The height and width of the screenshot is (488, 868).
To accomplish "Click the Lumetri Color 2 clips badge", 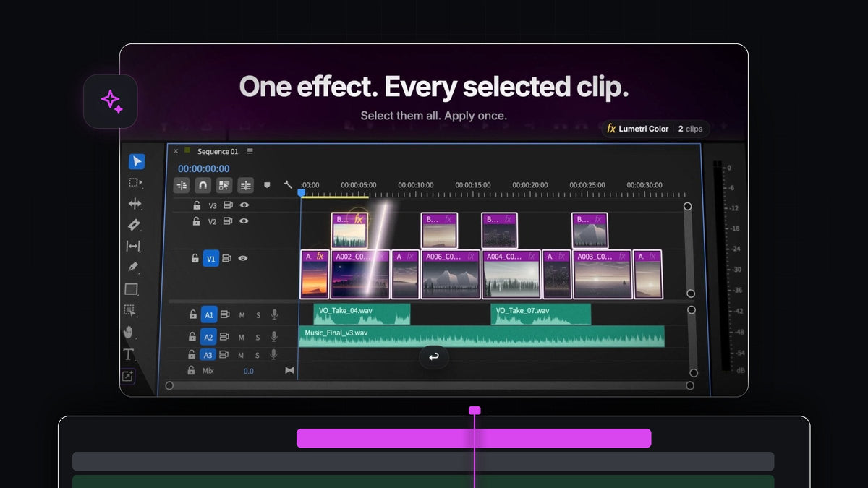I will click(655, 129).
